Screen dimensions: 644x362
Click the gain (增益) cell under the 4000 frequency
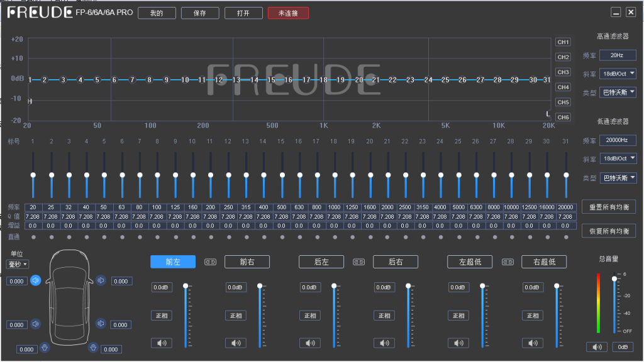[x=440, y=226]
